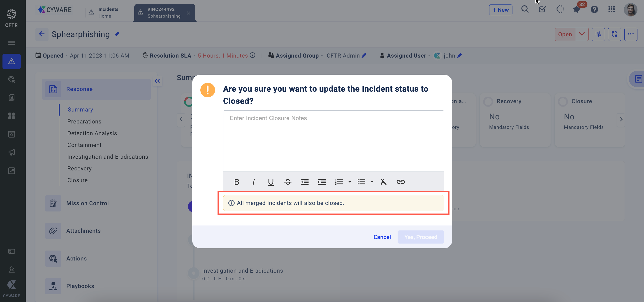The image size is (644, 302).
Task: Click the task/checklist icon in top bar
Action: coord(542,9)
